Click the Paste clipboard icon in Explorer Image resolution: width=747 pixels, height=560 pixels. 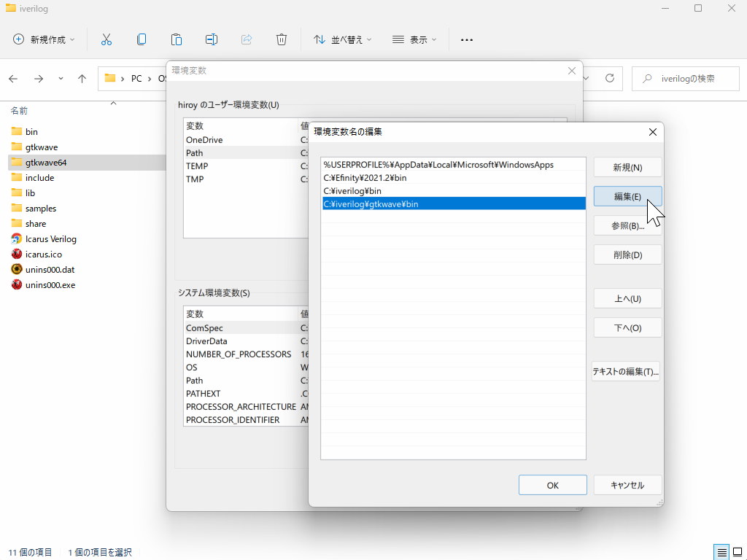177,39
